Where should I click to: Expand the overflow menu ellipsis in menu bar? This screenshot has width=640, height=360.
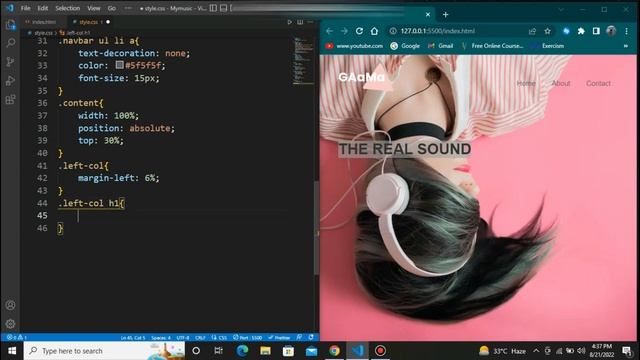(x=128, y=8)
